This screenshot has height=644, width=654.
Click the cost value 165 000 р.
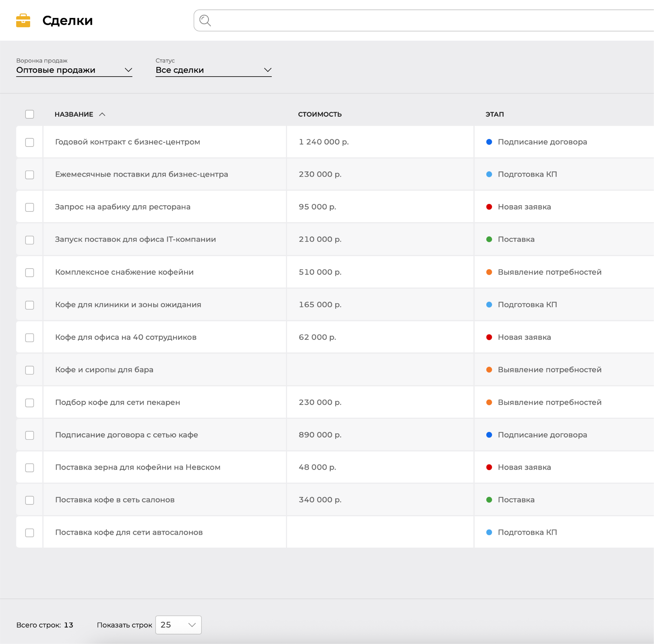320,304
